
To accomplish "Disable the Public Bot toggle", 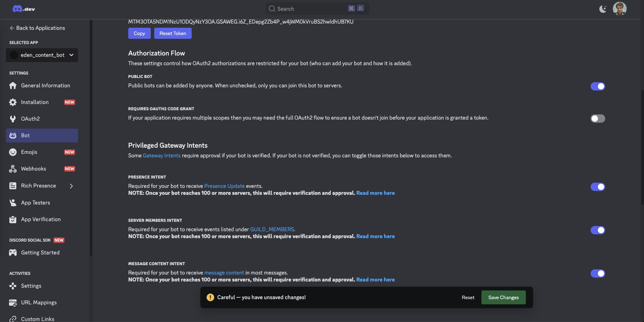I will pyautogui.click(x=598, y=86).
